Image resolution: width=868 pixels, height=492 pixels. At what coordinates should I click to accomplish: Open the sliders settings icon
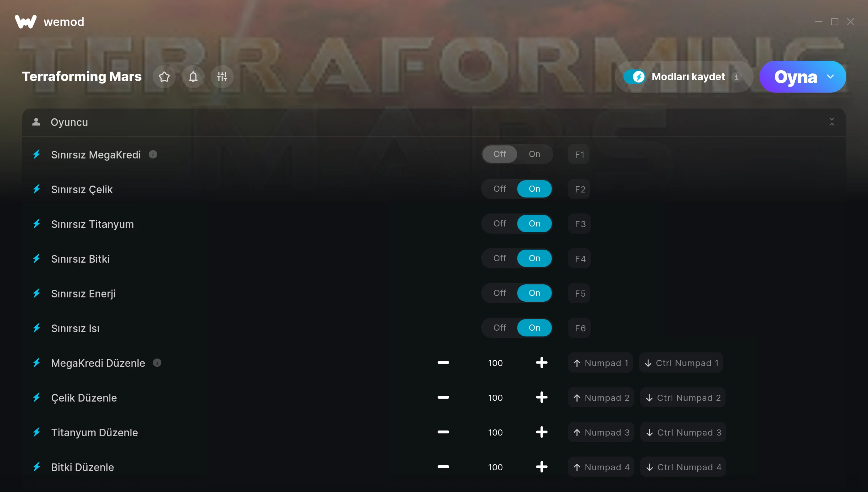[222, 77]
